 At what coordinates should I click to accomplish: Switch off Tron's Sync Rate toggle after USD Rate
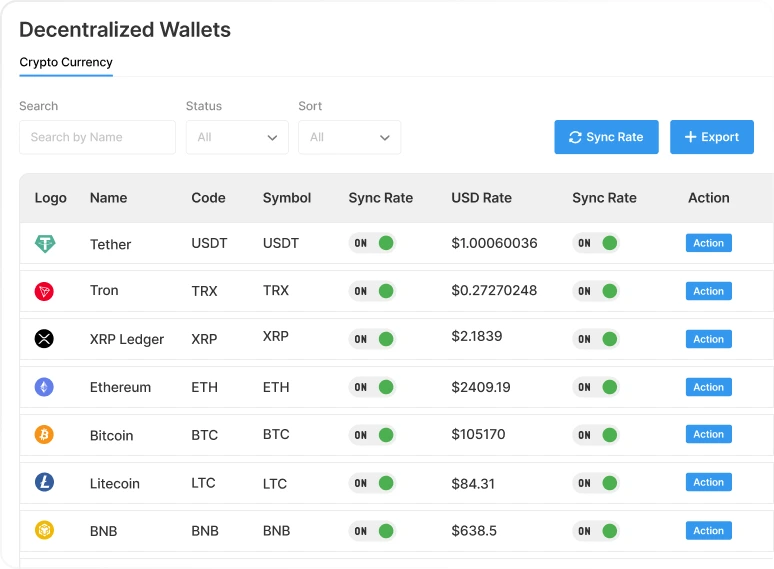click(x=596, y=291)
